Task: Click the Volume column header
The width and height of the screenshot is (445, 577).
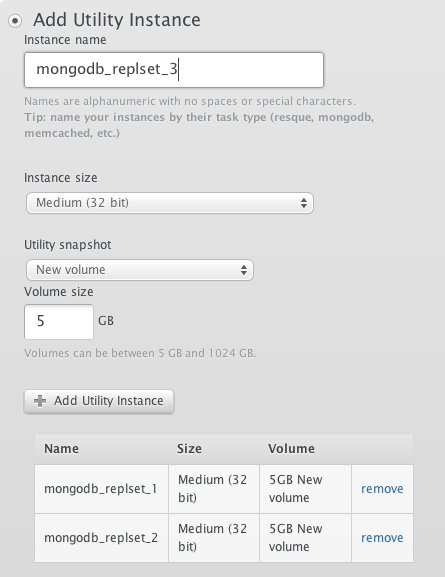Action: coord(291,449)
